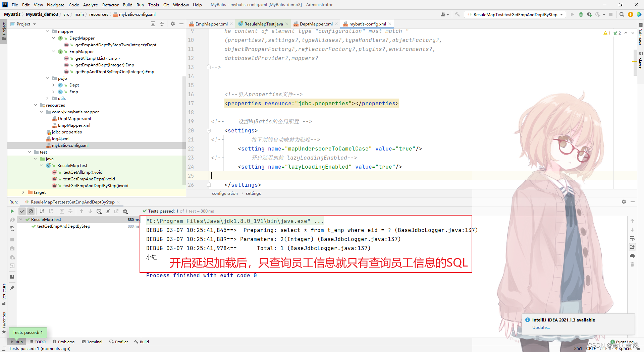
Task: Open test history clock icon
Action: coord(99,211)
